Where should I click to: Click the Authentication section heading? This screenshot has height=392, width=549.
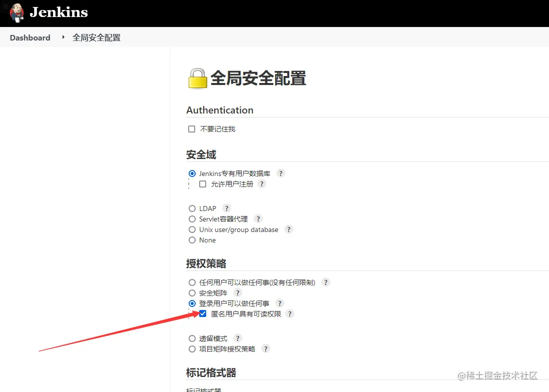click(x=220, y=110)
